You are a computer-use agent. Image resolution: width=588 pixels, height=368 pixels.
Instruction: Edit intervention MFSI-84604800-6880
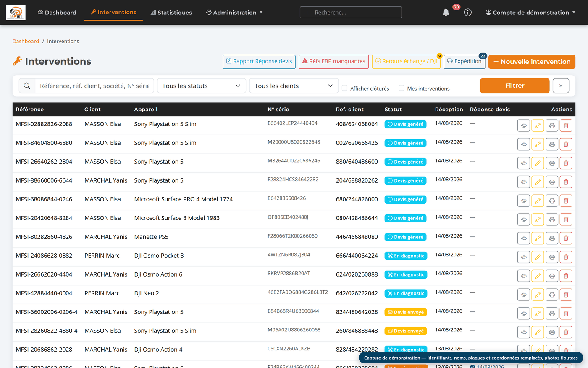(538, 144)
